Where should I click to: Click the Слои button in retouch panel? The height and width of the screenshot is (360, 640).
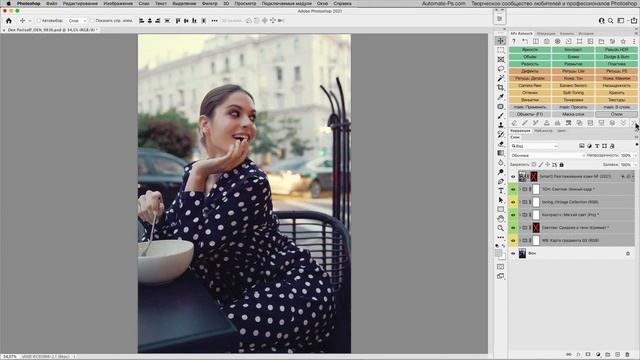[616, 114]
